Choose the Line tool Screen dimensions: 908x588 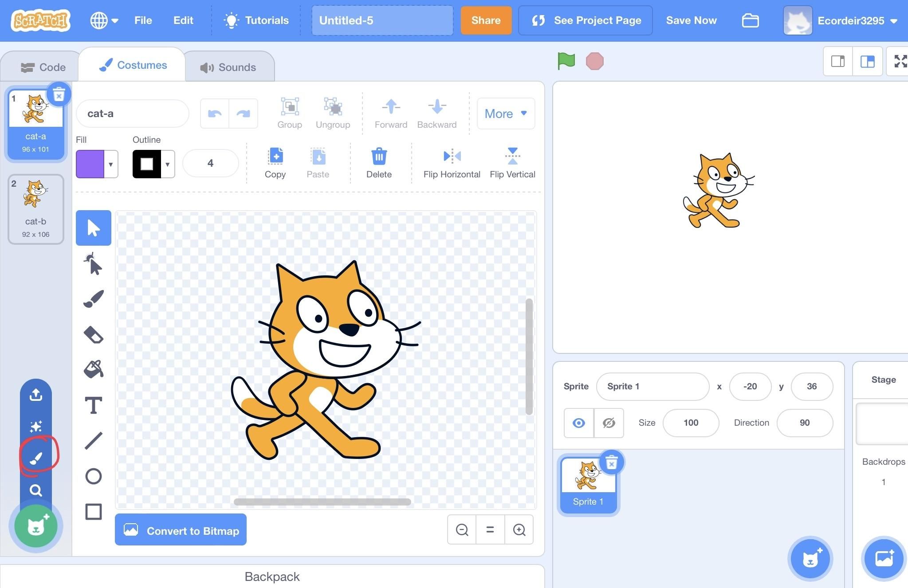(x=93, y=440)
